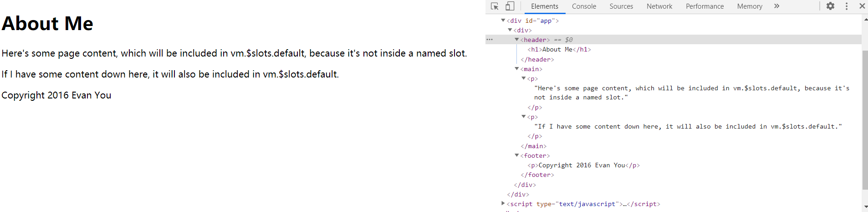Close the DevTools panel
Screen dimensions: 868x212
click(862, 6)
